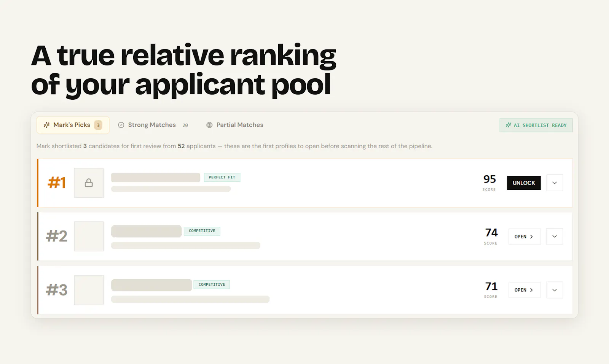
Task: Unlock the #1 ranked candidate
Action: [x=524, y=183]
